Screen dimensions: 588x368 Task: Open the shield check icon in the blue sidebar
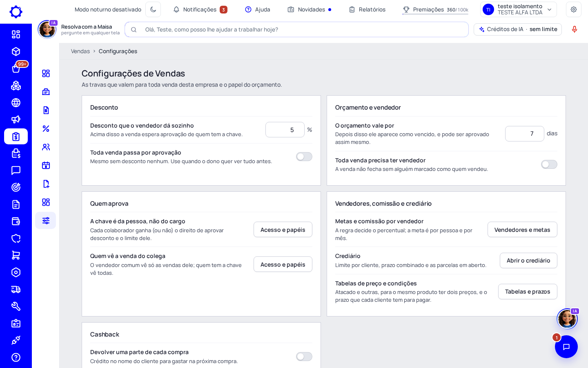[16, 238]
